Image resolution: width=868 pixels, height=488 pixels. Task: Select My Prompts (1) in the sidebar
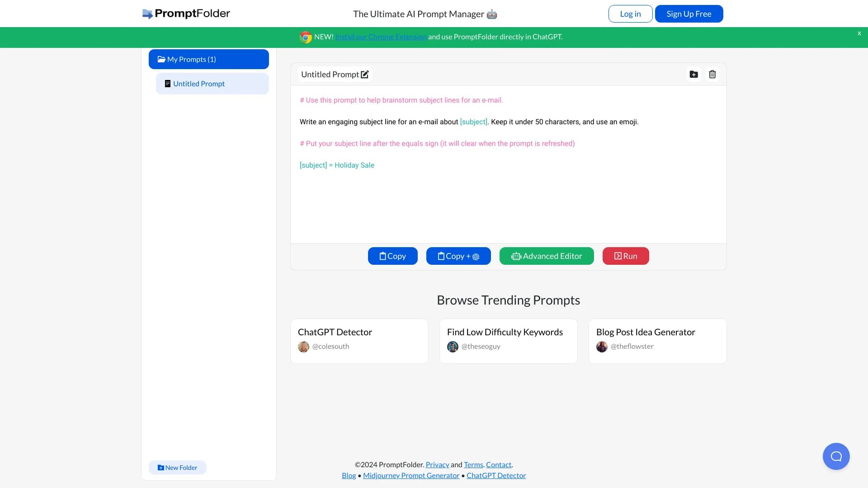pyautogui.click(x=208, y=59)
